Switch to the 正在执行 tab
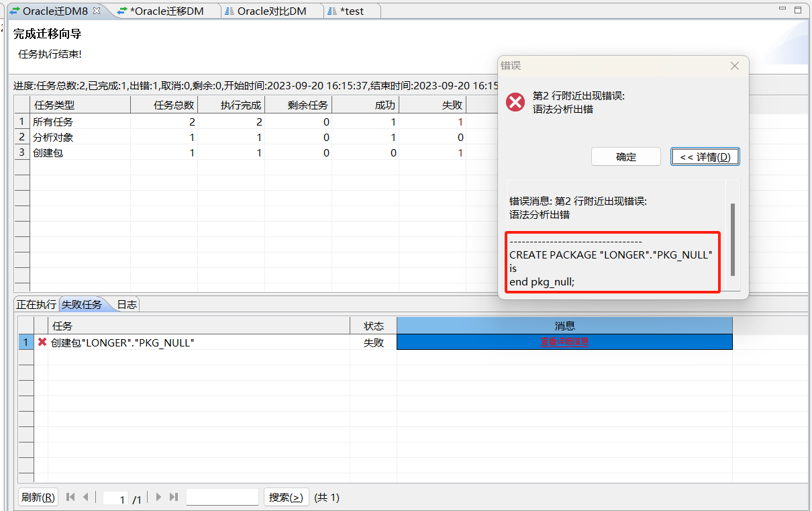Viewport: 812px width, 511px height. [36, 304]
